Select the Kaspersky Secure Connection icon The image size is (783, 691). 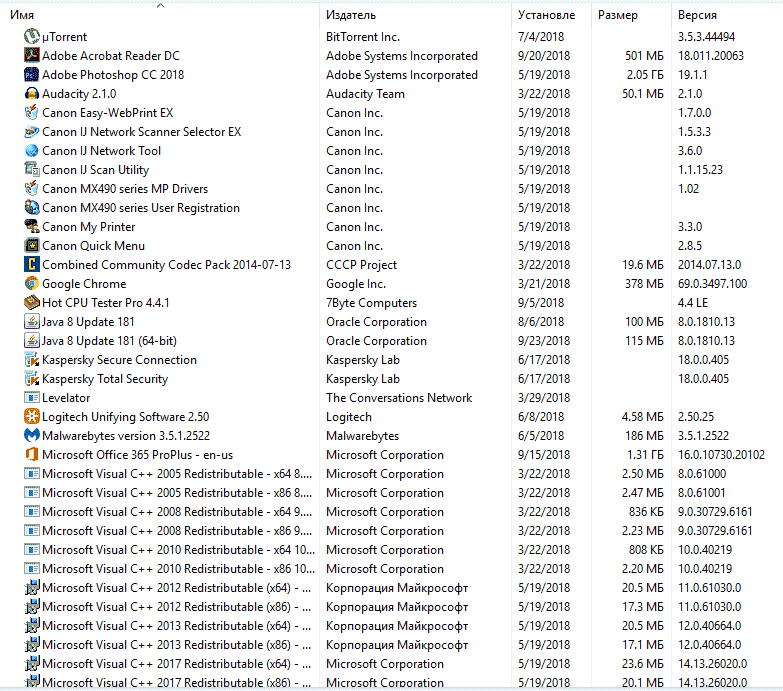(x=31, y=359)
